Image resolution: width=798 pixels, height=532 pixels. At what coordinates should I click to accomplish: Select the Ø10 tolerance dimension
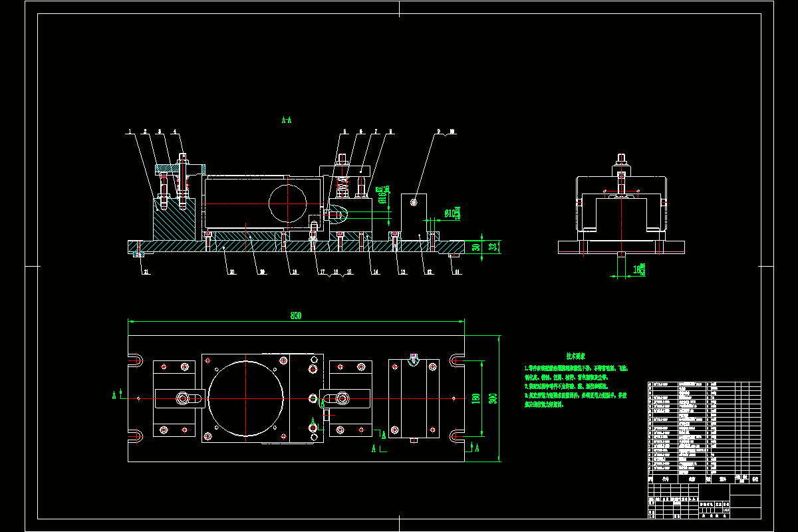click(x=452, y=213)
